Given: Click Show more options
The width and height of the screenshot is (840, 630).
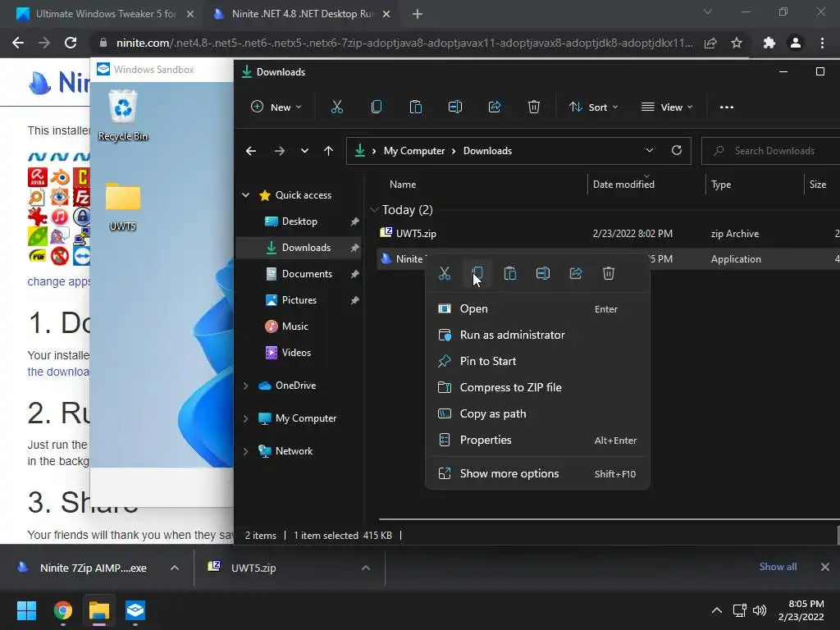Looking at the screenshot, I should click(537, 473).
